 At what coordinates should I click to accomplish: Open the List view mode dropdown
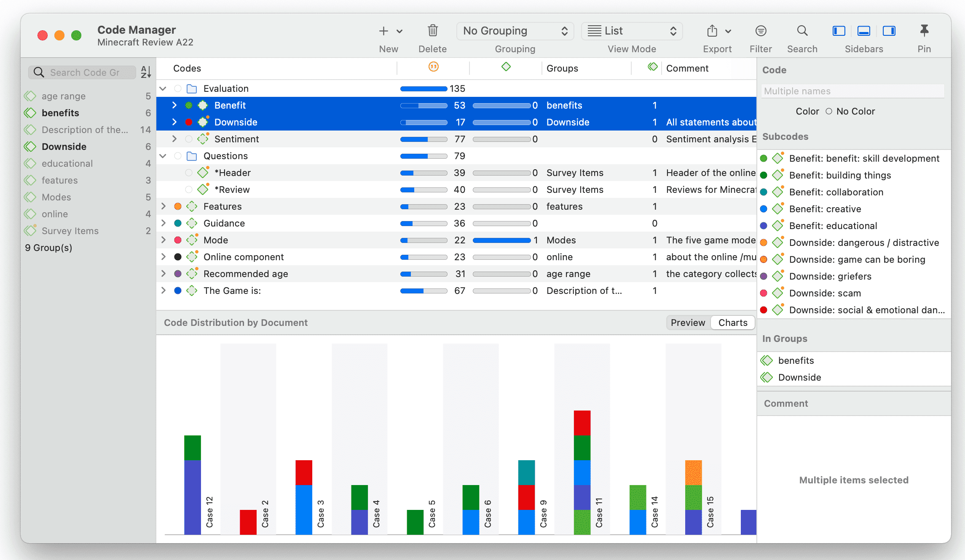coord(632,31)
